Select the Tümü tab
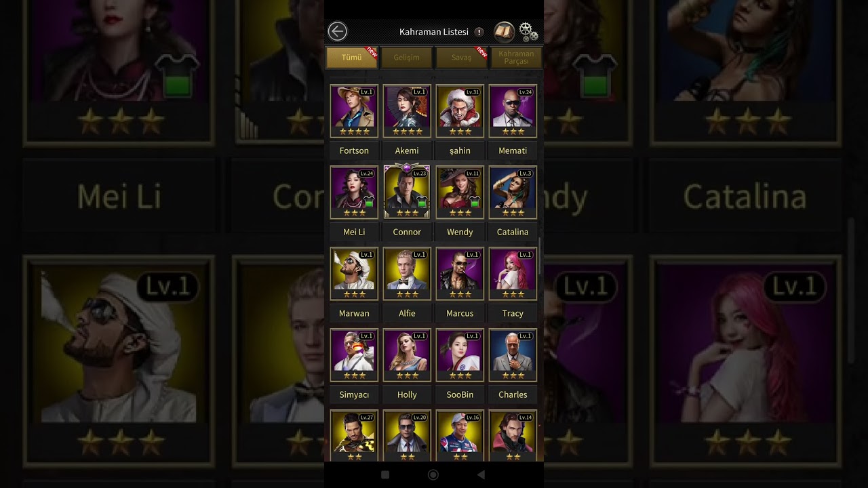This screenshot has width=868, height=488. coord(352,58)
